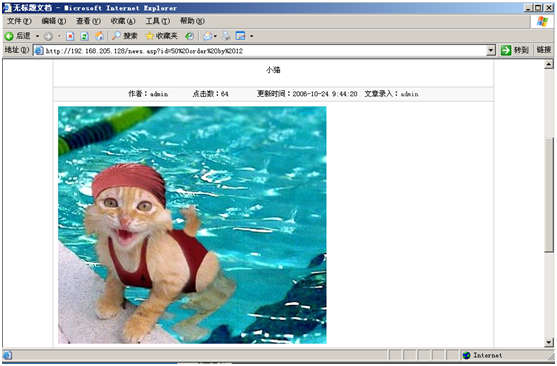Minimize the Internet Explorer window
557x366 pixels.
[529, 7]
